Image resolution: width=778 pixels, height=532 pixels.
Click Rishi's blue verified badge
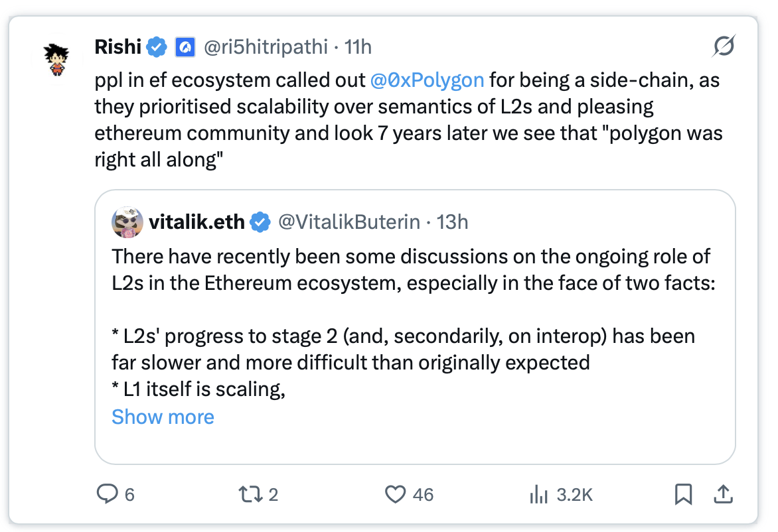(157, 46)
